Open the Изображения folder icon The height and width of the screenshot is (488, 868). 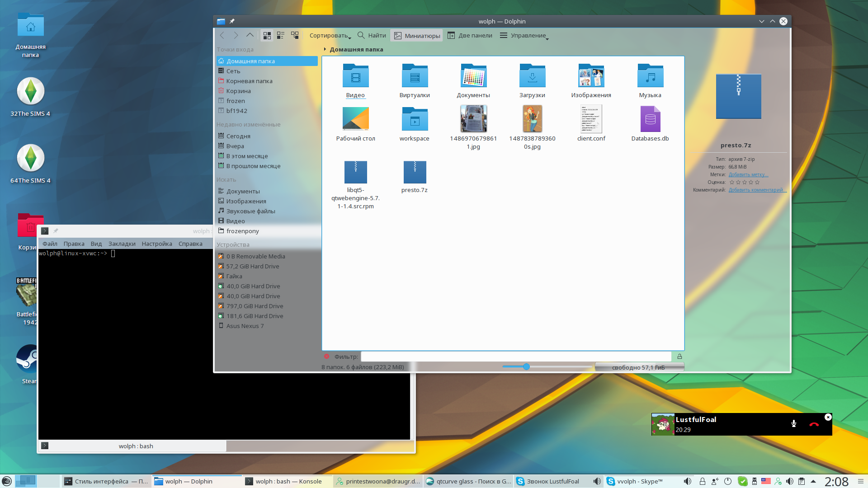tap(591, 75)
